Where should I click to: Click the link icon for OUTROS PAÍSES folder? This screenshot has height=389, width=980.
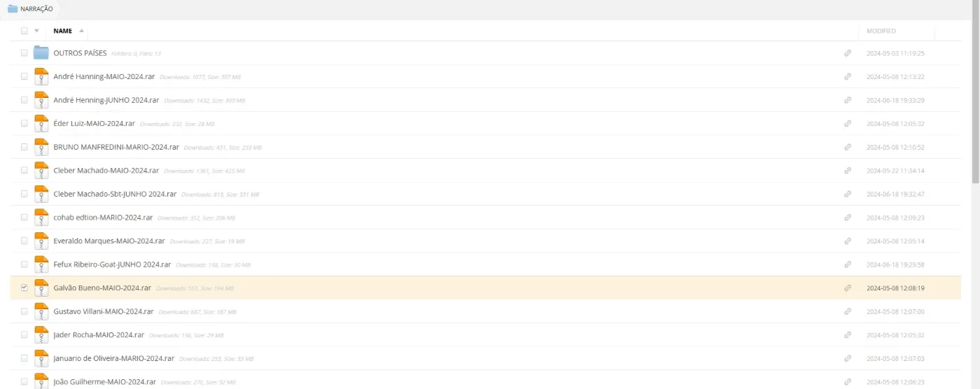click(847, 53)
